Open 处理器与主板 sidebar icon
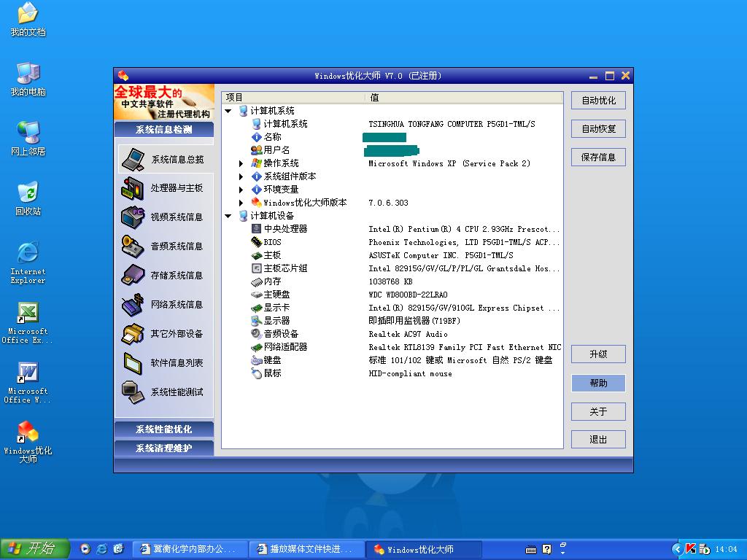Screen dimensions: 747x560 (x=133, y=188)
